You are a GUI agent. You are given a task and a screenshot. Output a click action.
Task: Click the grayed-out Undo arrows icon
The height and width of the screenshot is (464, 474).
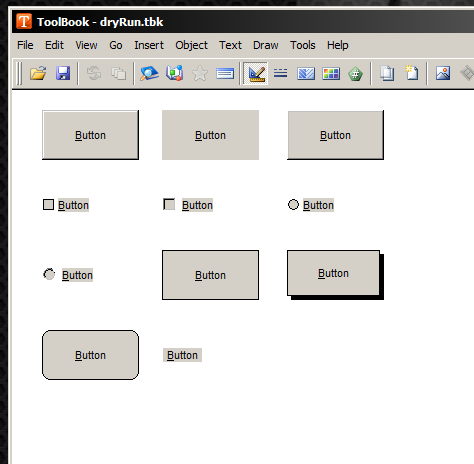click(94, 73)
